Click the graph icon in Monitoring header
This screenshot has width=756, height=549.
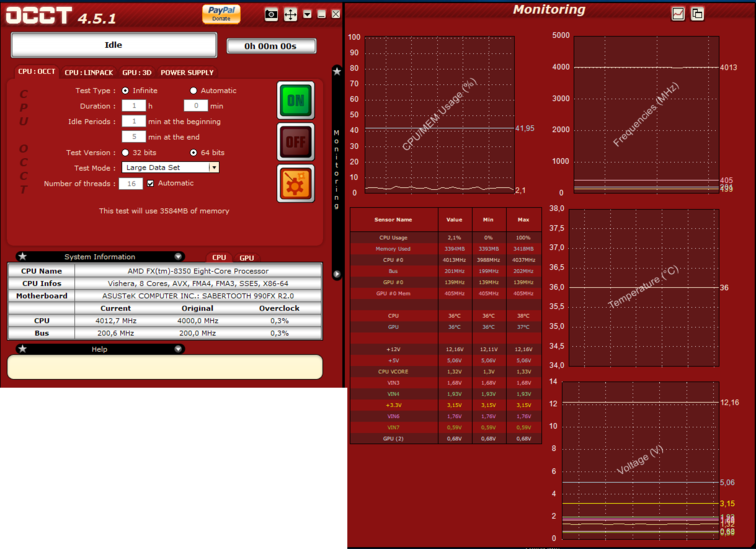coord(679,13)
